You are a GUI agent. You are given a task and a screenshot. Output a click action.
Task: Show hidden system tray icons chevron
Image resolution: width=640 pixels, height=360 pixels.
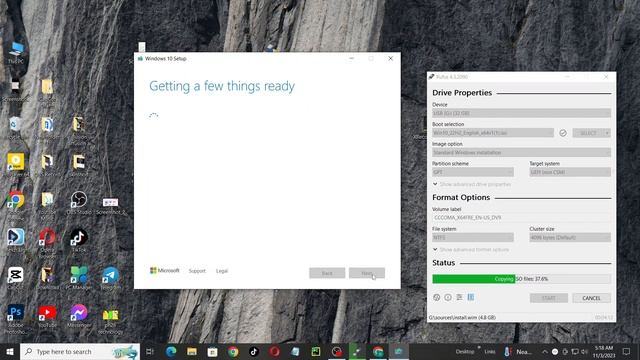coord(544,351)
